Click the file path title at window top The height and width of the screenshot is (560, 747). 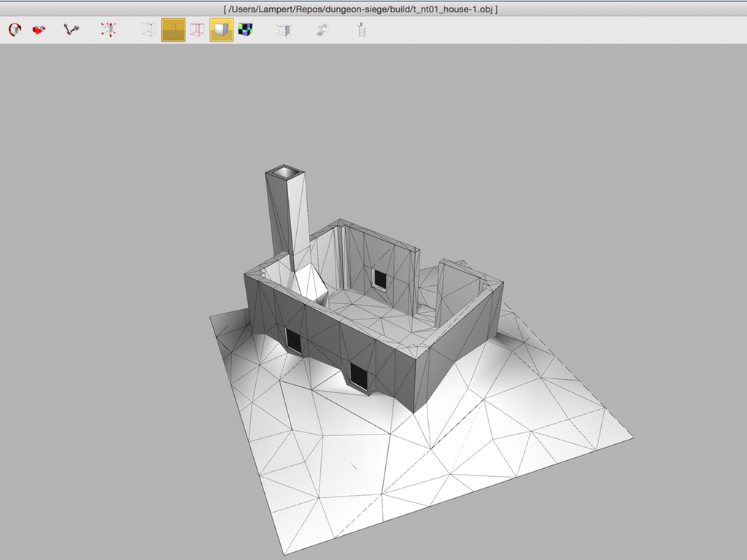pos(360,9)
